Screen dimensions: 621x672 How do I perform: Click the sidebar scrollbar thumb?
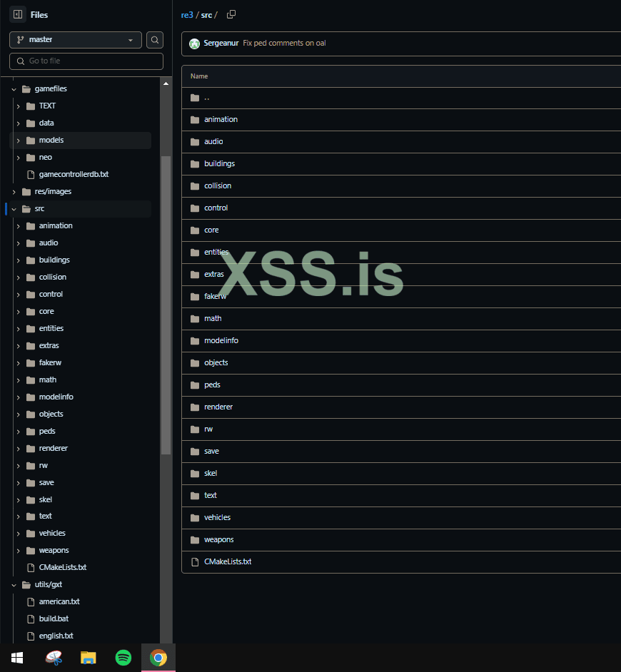click(x=166, y=305)
